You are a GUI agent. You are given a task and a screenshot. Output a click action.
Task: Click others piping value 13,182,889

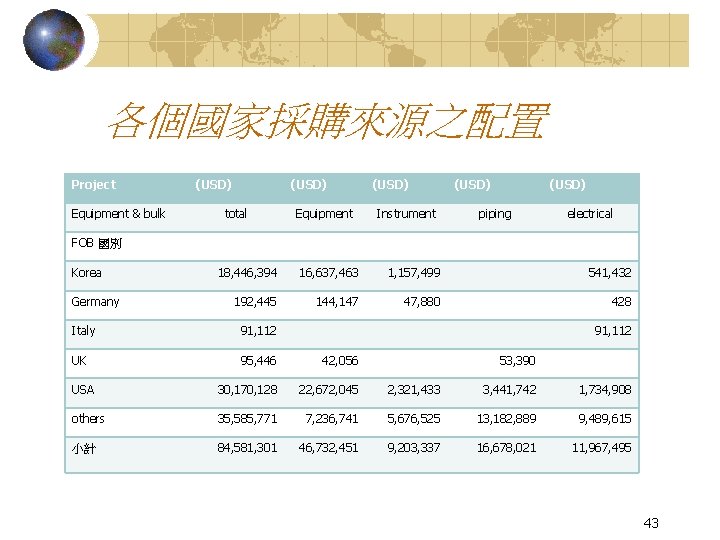[x=506, y=419]
